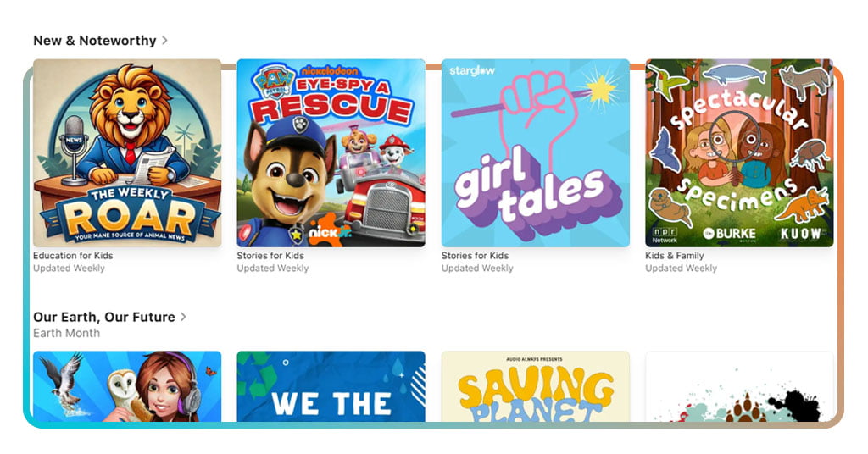The height and width of the screenshot is (454, 868).
Task: Expand New & Noteworthy chevron arrow
Action: [164, 41]
